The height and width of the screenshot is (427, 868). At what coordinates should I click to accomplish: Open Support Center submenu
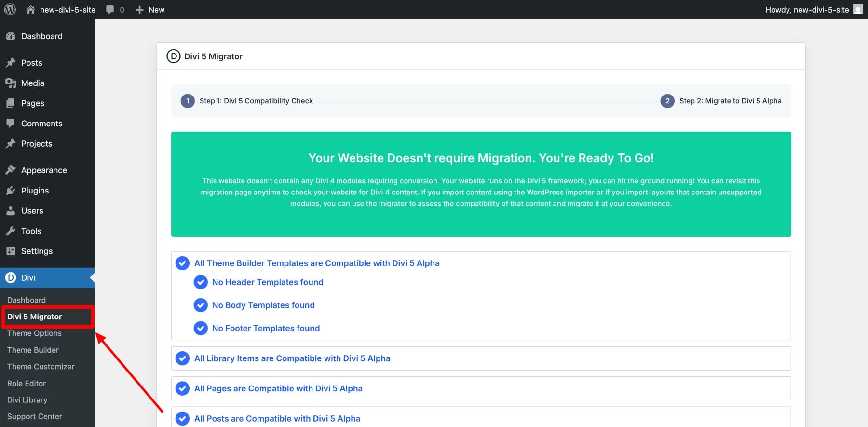[34, 417]
